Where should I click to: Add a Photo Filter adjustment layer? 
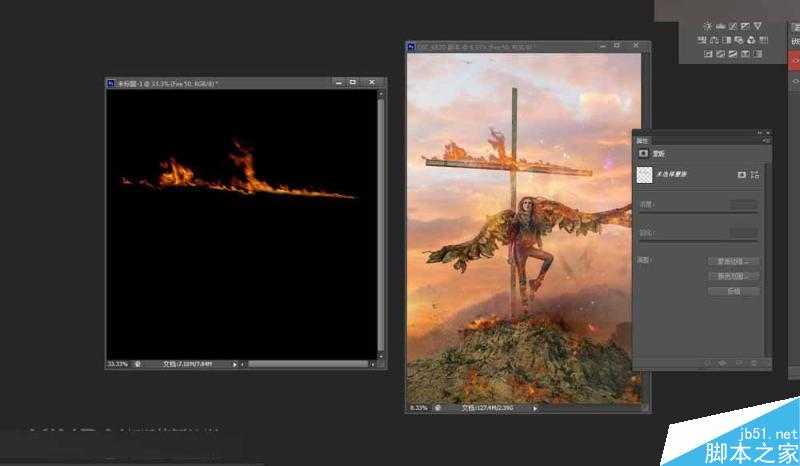coord(739,40)
